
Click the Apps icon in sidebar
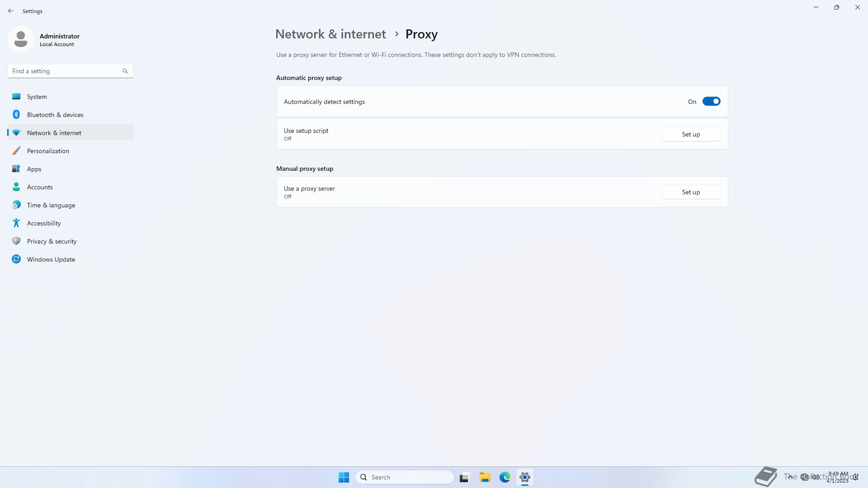point(16,169)
